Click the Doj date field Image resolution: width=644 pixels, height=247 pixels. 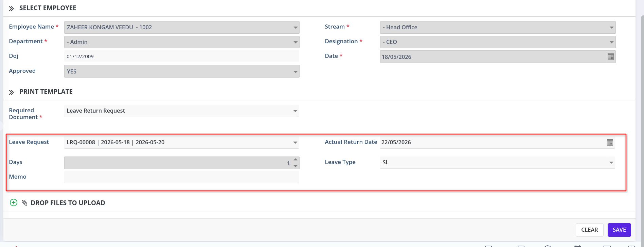pyautogui.click(x=182, y=56)
